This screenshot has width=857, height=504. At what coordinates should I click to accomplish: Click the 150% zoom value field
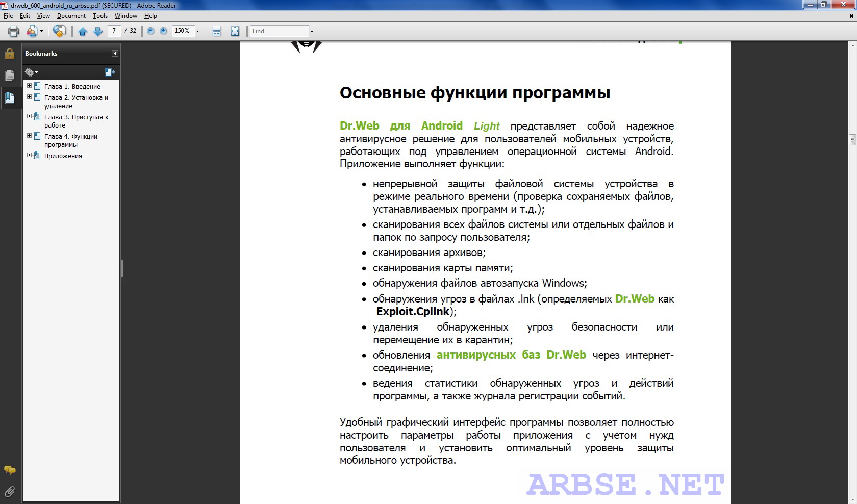click(x=183, y=31)
